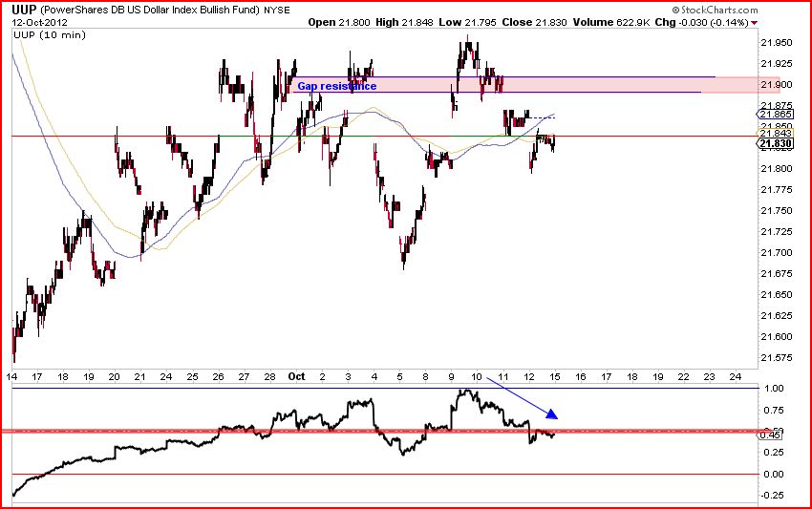
Task: Click the 21.843 moving average price tag
Action: [x=776, y=133]
